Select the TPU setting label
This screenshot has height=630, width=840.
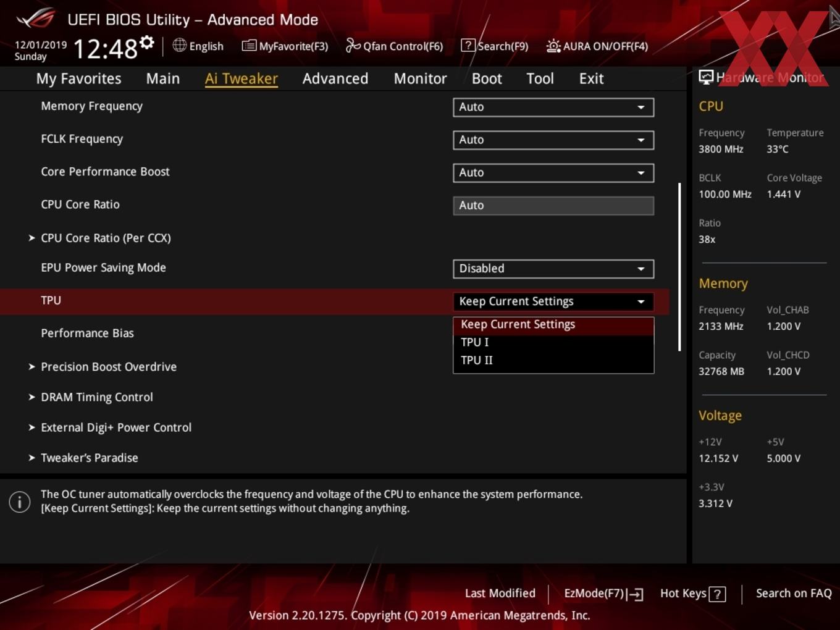click(51, 300)
